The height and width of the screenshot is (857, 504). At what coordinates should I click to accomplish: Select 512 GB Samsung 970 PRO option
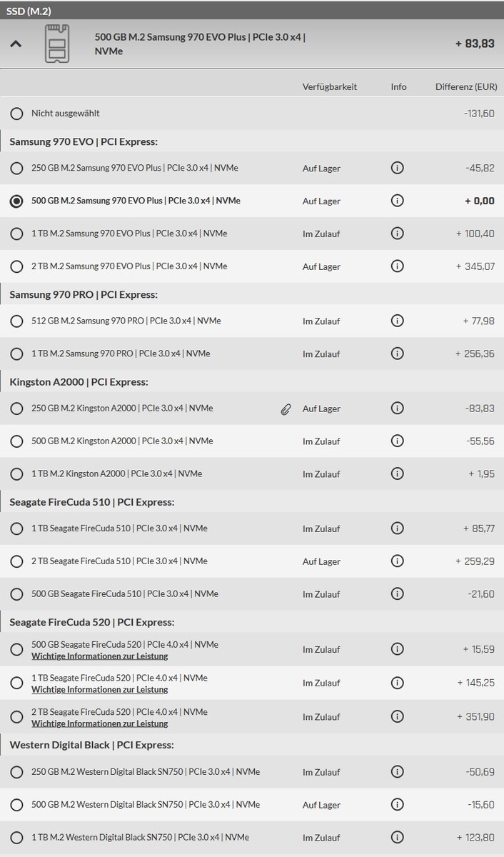click(x=16, y=321)
